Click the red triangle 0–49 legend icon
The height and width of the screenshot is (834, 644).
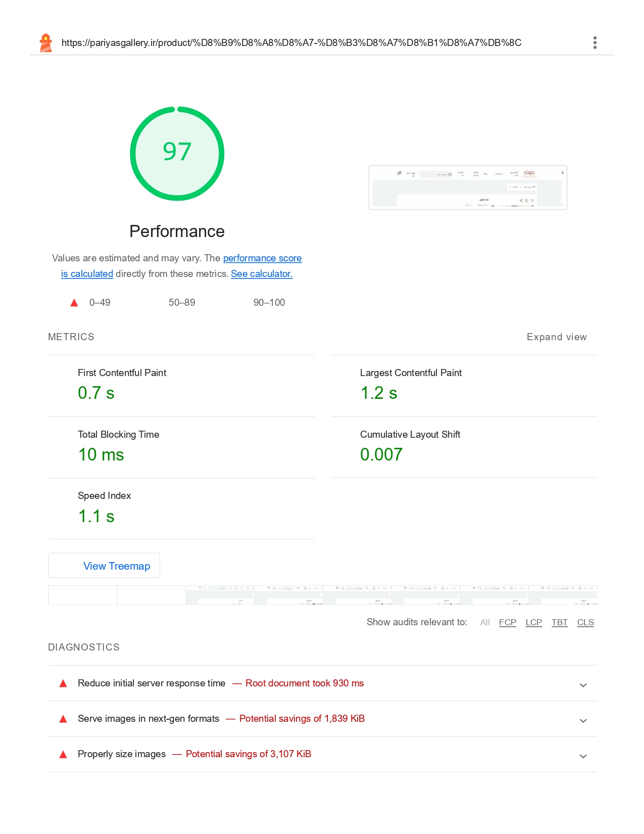74,303
